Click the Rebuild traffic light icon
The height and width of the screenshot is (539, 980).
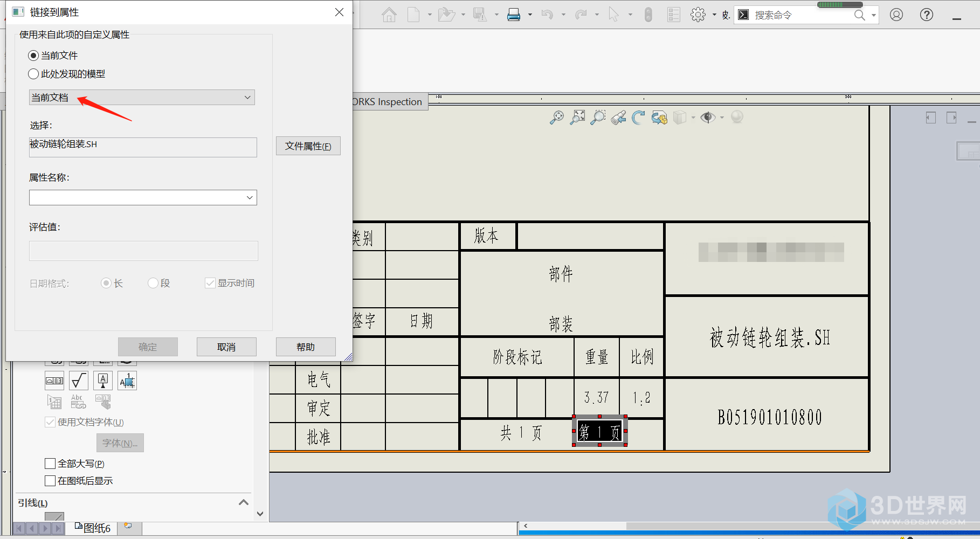pyautogui.click(x=648, y=15)
